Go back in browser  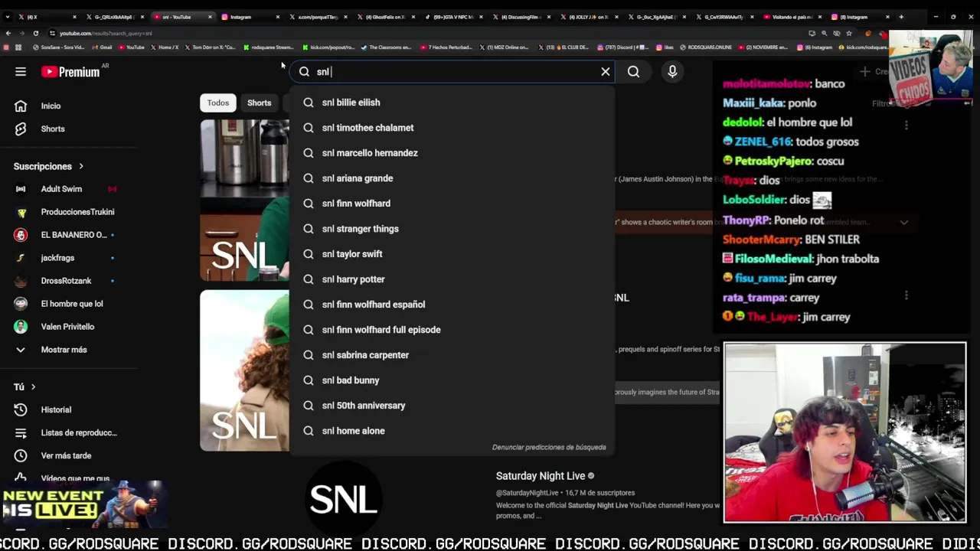pyautogui.click(x=8, y=33)
